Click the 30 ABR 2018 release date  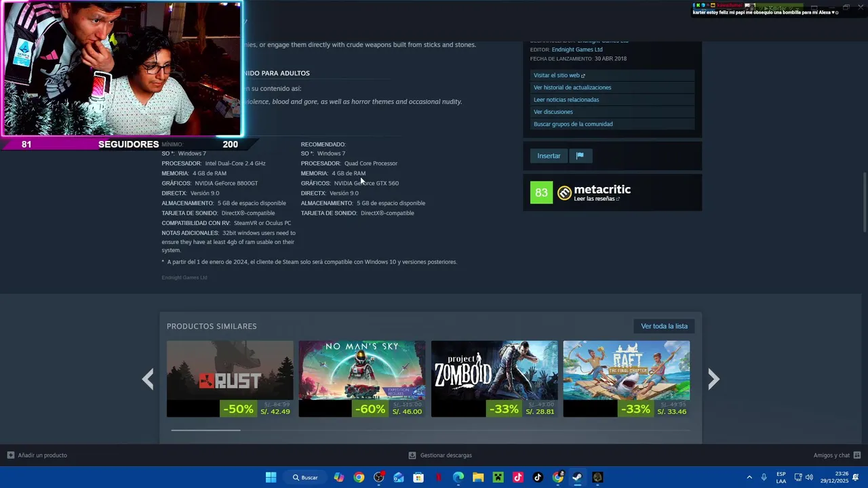click(x=610, y=59)
